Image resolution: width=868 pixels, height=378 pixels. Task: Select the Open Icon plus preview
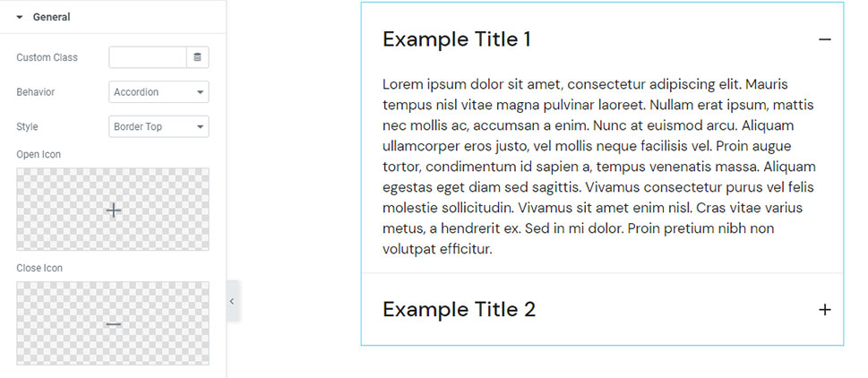tap(113, 210)
